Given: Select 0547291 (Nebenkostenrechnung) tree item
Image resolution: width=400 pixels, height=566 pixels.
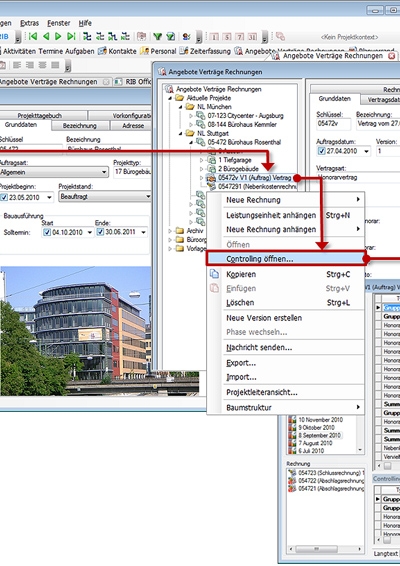Looking at the screenshot, I should point(257,186).
